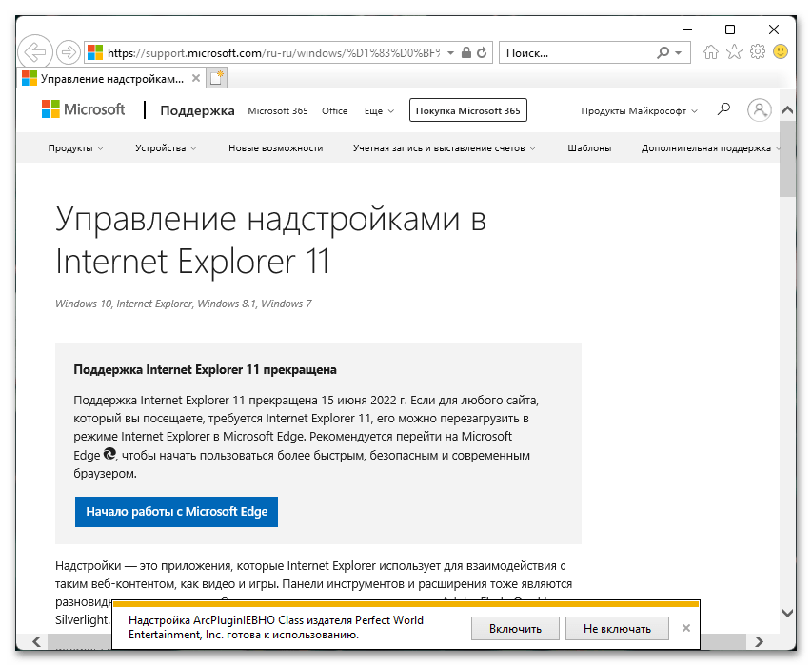Screen dimensions: 812x666
Task: Expand the address bar autocomplete dropdown arrow
Action: [450, 52]
